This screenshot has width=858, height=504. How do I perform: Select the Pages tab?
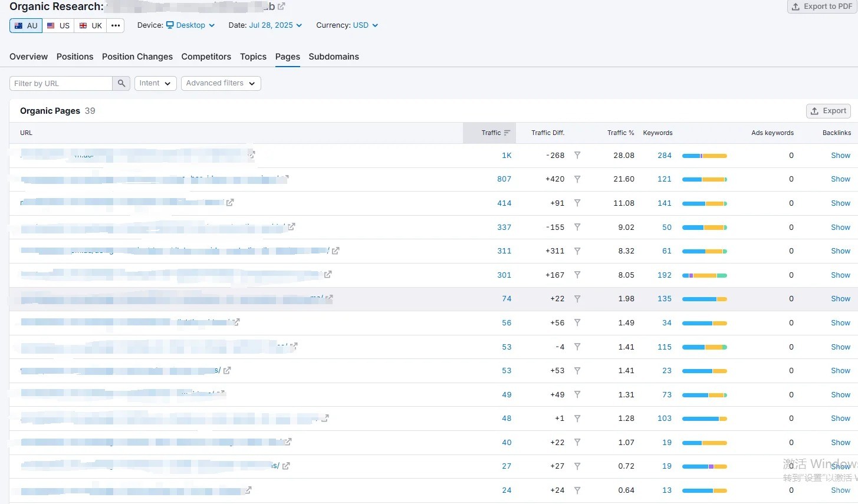288,57
